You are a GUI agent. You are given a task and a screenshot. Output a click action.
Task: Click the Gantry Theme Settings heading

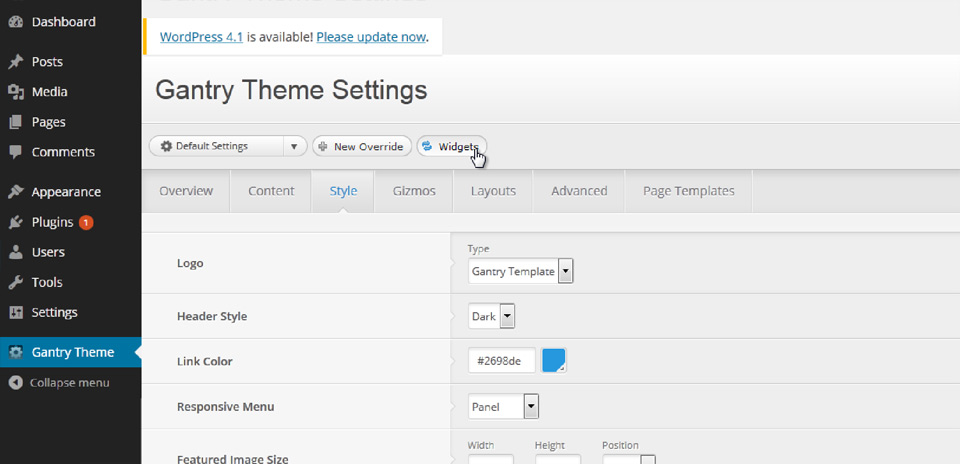tap(291, 90)
